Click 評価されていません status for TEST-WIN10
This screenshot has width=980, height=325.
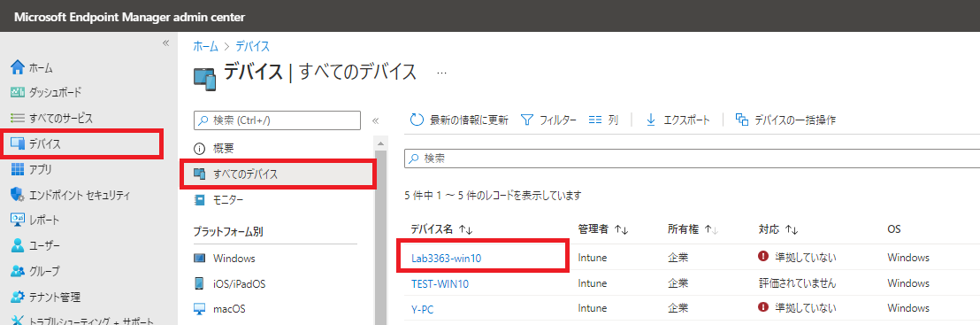(797, 283)
